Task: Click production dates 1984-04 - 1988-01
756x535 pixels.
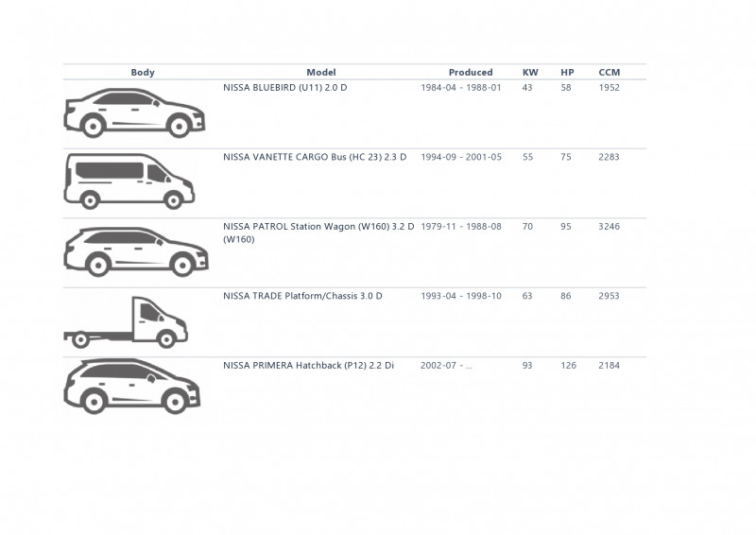Action: click(x=461, y=88)
